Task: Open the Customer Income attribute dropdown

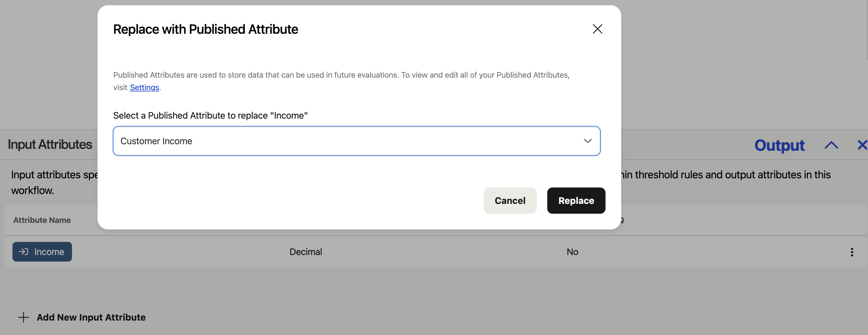Action: [356, 141]
